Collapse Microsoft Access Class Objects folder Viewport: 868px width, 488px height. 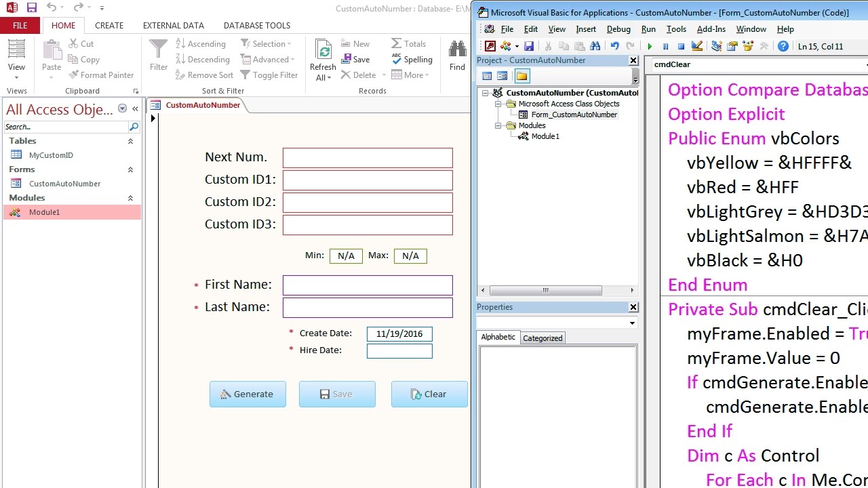click(498, 104)
